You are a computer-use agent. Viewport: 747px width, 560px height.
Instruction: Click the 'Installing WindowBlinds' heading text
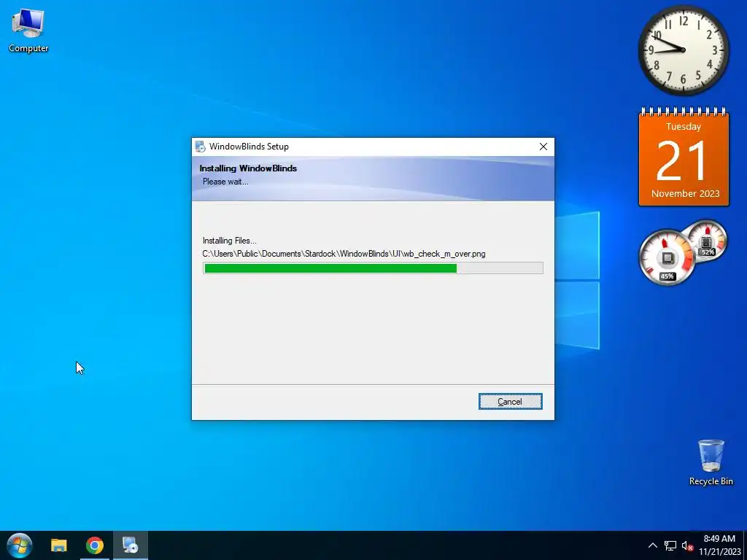(248, 168)
